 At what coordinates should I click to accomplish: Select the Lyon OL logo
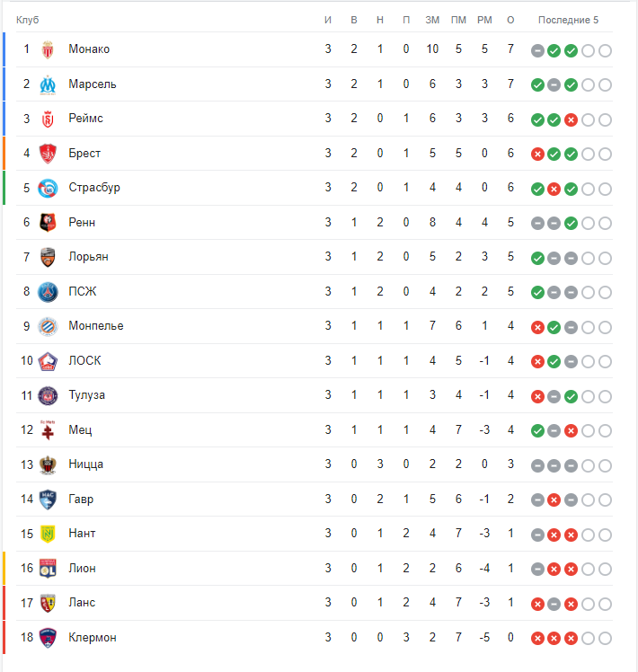tap(48, 569)
